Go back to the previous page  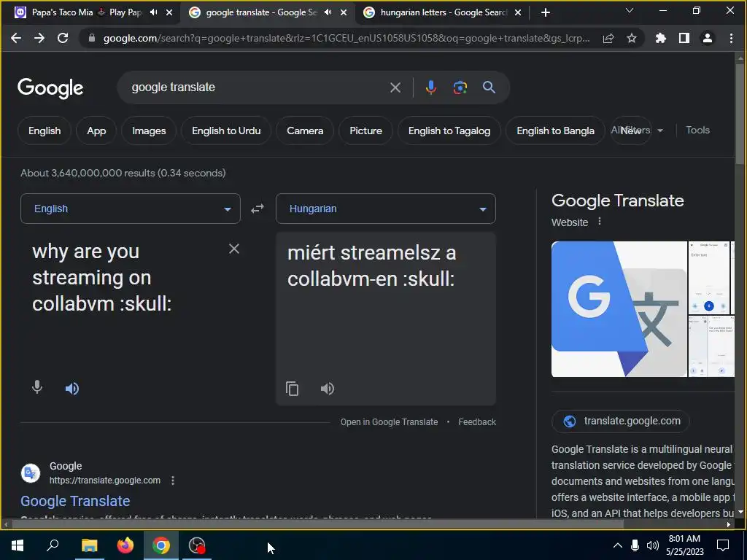pos(16,38)
